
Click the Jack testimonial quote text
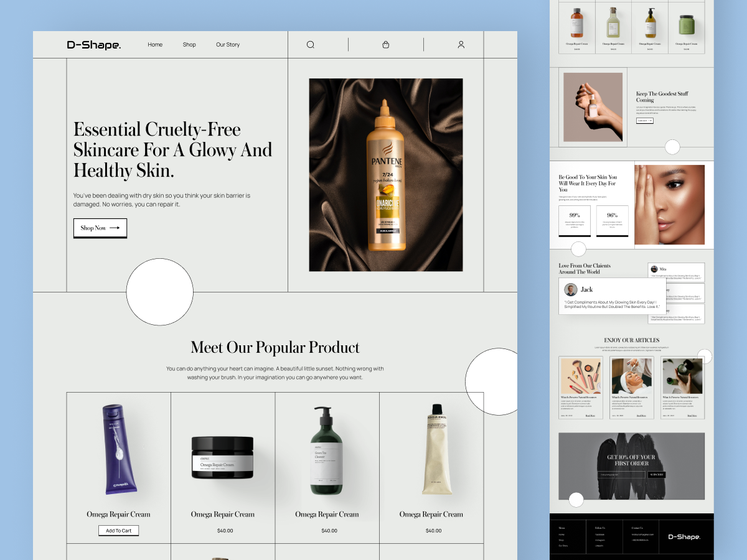click(613, 304)
